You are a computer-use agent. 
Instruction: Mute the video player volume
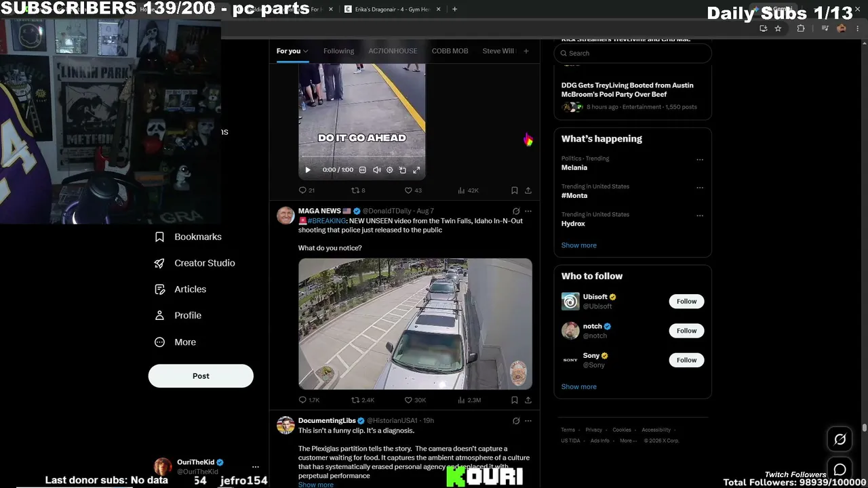pyautogui.click(x=376, y=170)
